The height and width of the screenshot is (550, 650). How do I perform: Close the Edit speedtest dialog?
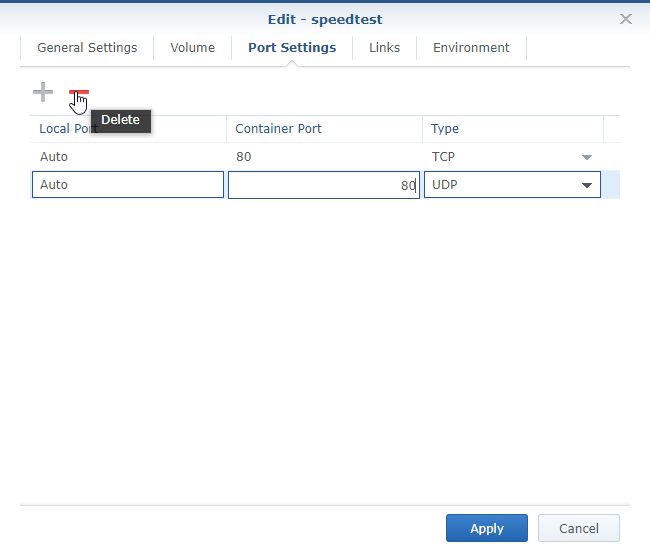click(626, 19)
